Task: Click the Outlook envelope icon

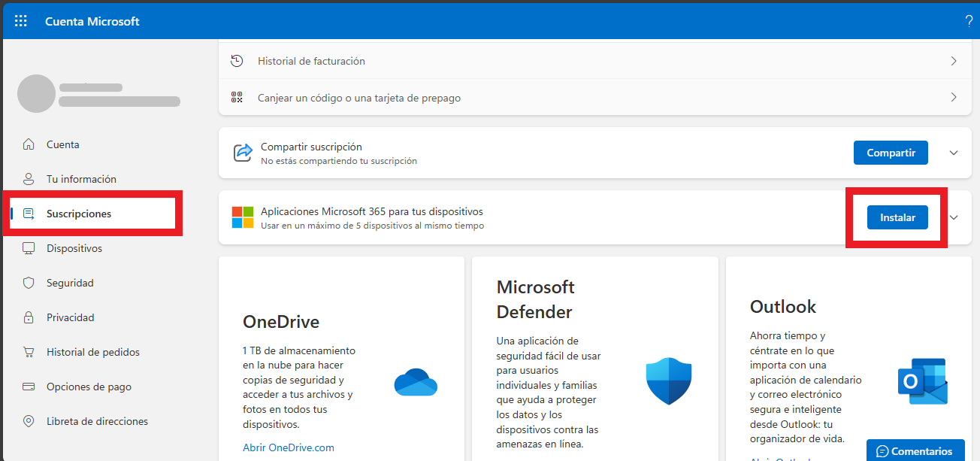Action: click(x=923, y=381)
